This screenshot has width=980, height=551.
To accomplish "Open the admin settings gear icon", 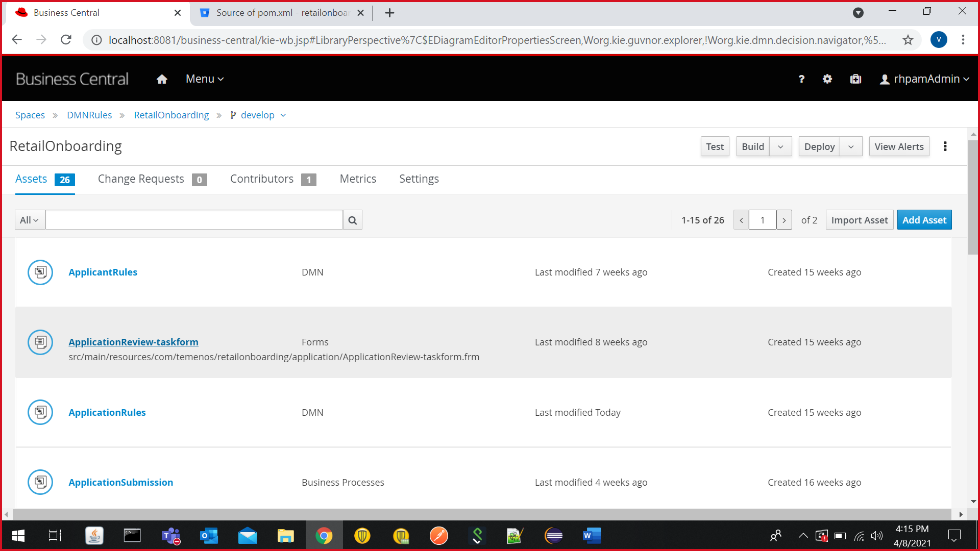I will pyautogui.click(x=827, y=79).
